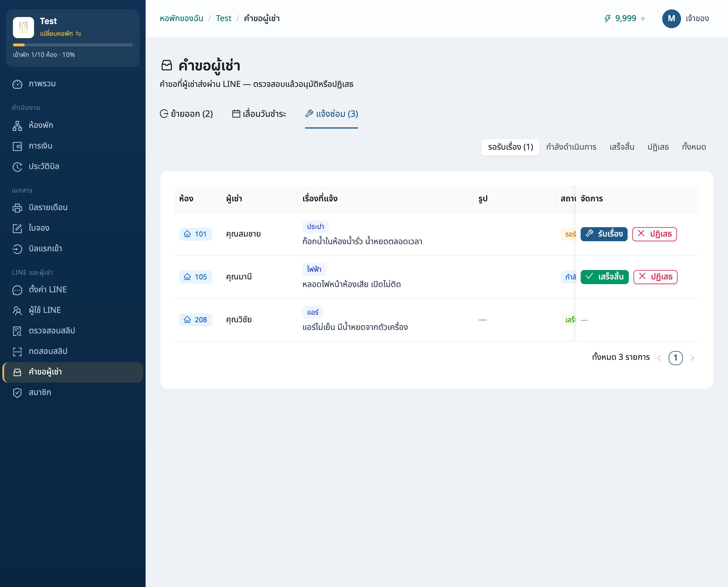Click เปลี่ยนหอพัก switch dormitory link

[x=60, y=33]
